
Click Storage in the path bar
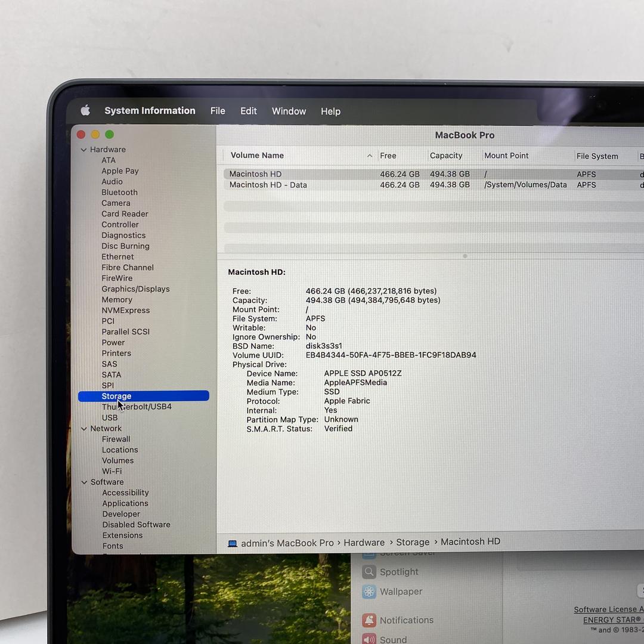tap(413, 542)
